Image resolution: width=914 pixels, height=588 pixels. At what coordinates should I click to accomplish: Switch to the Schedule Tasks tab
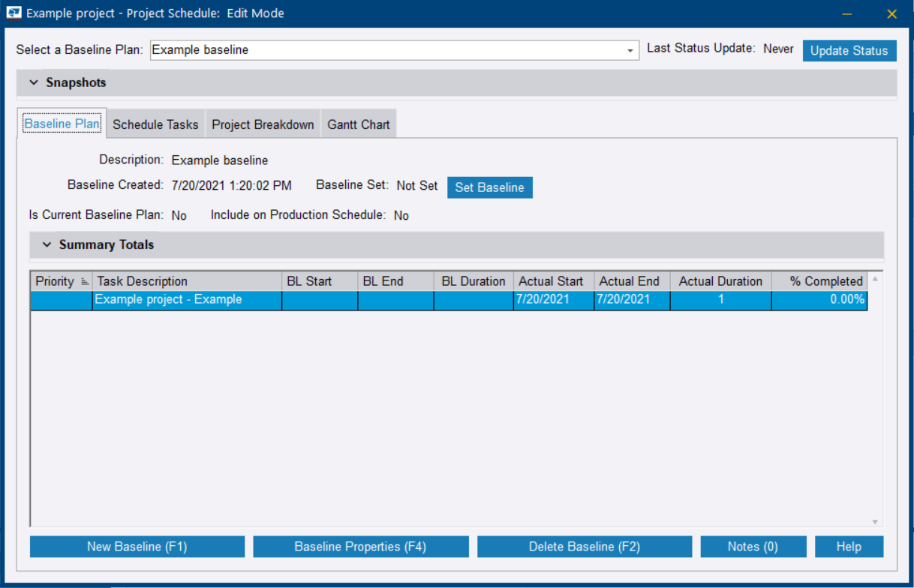click(x=155, y=124)
